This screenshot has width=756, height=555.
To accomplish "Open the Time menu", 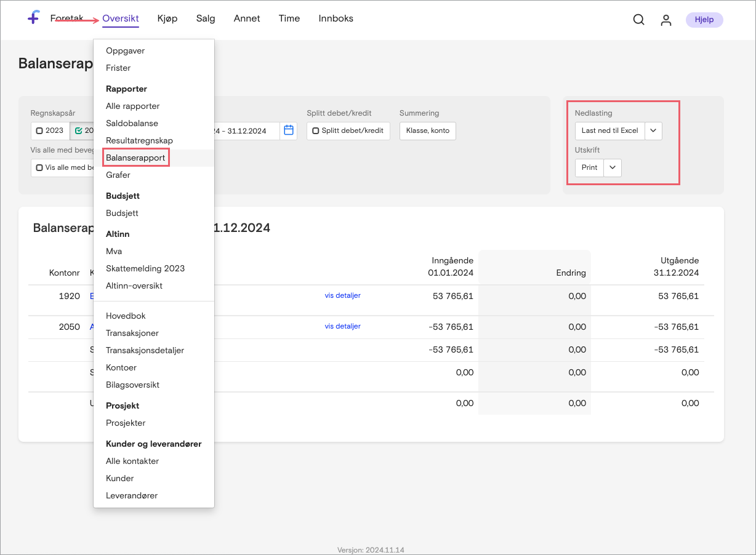I will point(289,18).
